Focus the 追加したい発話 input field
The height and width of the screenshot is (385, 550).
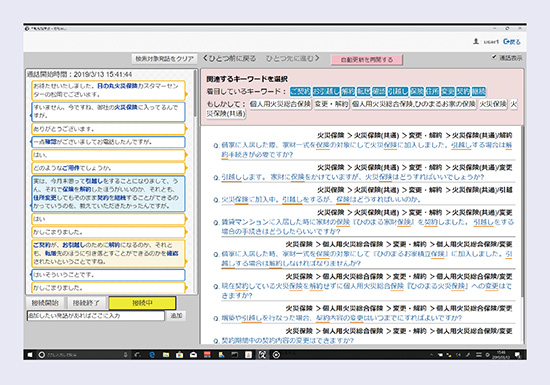96,316
